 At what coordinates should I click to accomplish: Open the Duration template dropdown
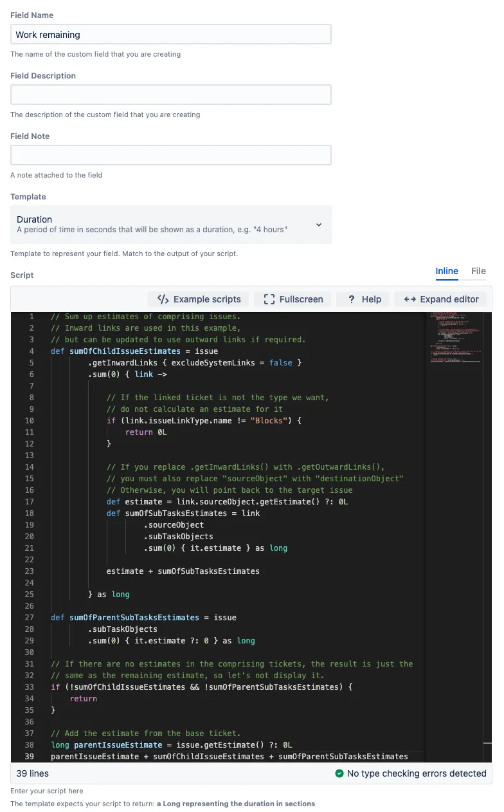pos(171,225)
